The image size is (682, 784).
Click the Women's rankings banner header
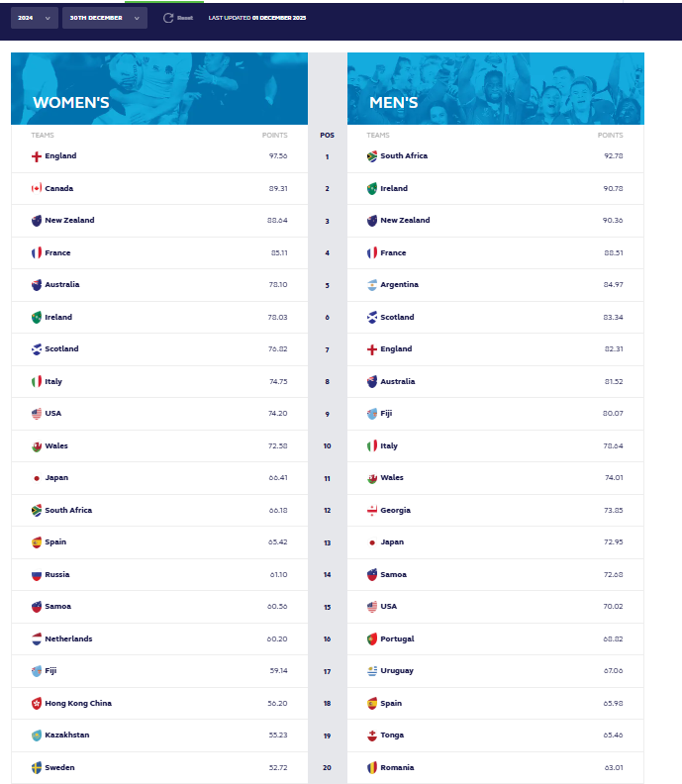point(159,89)
